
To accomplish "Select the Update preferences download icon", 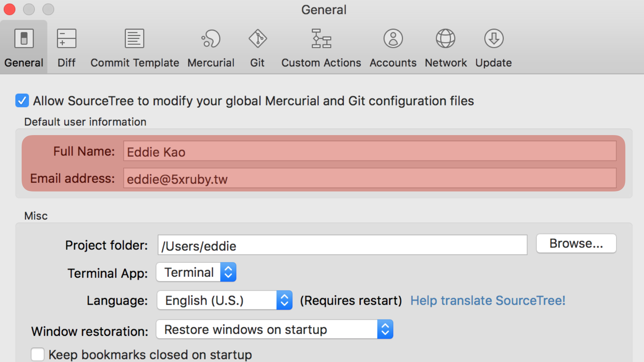I will tap(494, 39).
